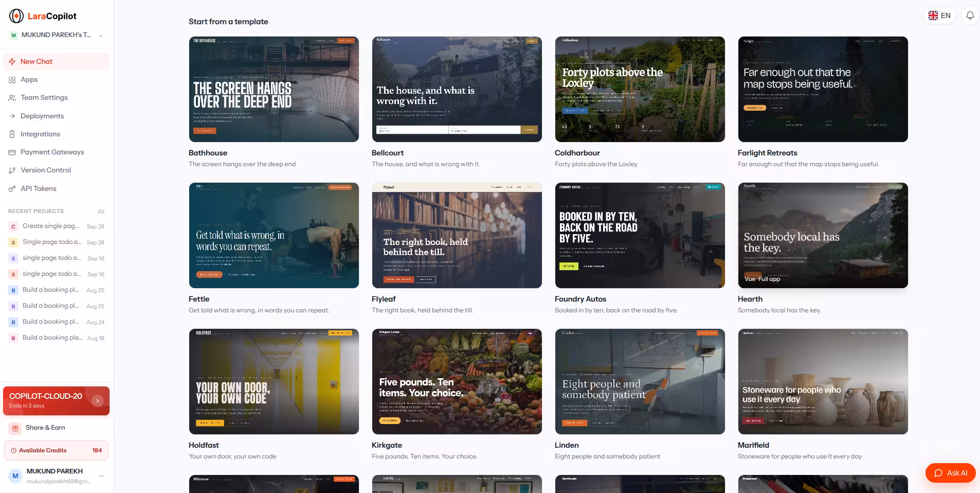Open 'Build a booking pl...' project from Aug 24
Viewport: 980px width, 493px height.
(x=56, y=322)
